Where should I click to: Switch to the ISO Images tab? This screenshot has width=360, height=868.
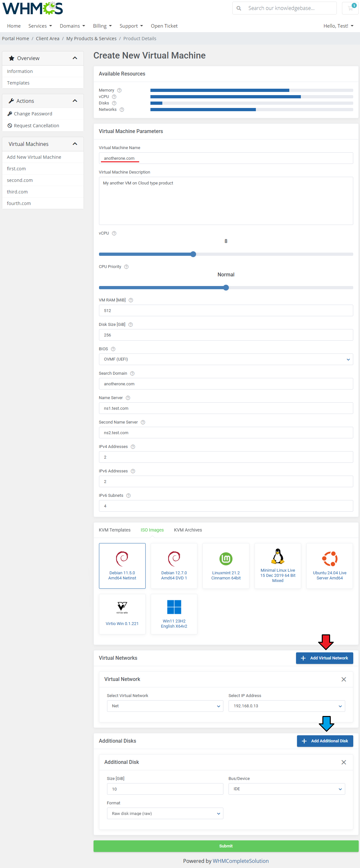[152, 530]
